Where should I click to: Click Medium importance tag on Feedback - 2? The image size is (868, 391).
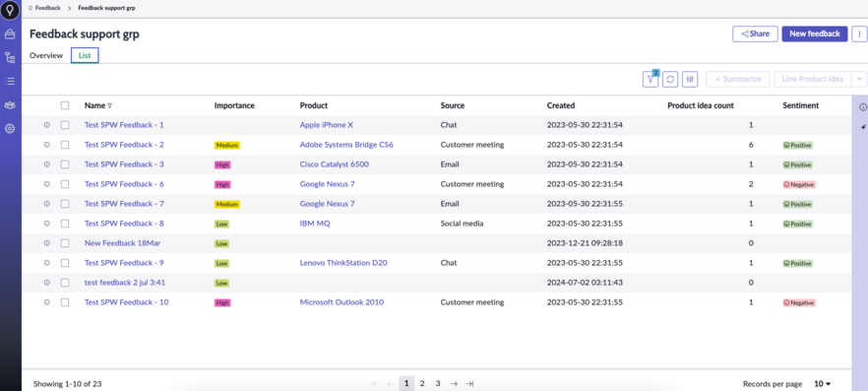pos(227,145)
